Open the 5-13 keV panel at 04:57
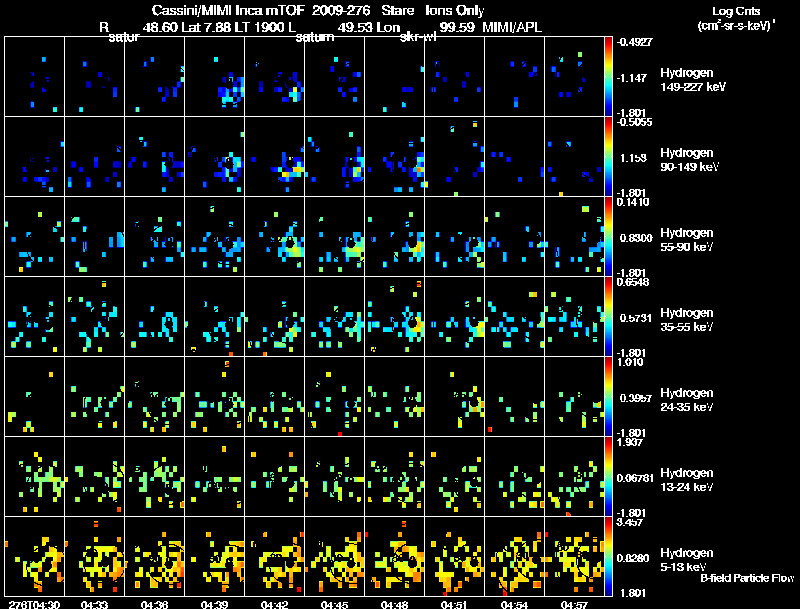The image size is (800, 609). (574, 556)
